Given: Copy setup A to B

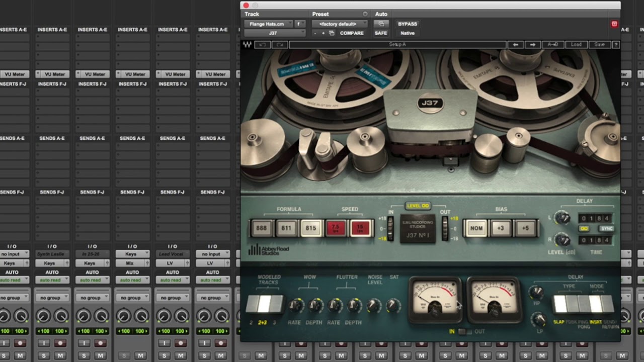Looking at the screenshot, I should click(x=552, y=45).
